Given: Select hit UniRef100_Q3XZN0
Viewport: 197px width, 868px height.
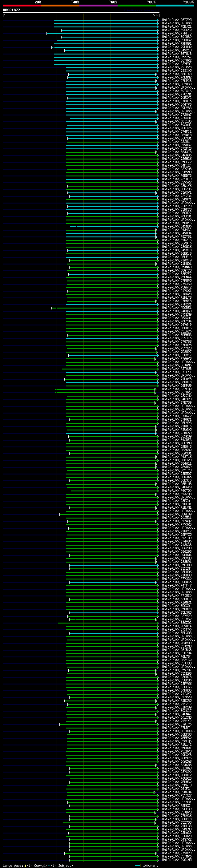Looking at the screenshot, I should (176, 396).
